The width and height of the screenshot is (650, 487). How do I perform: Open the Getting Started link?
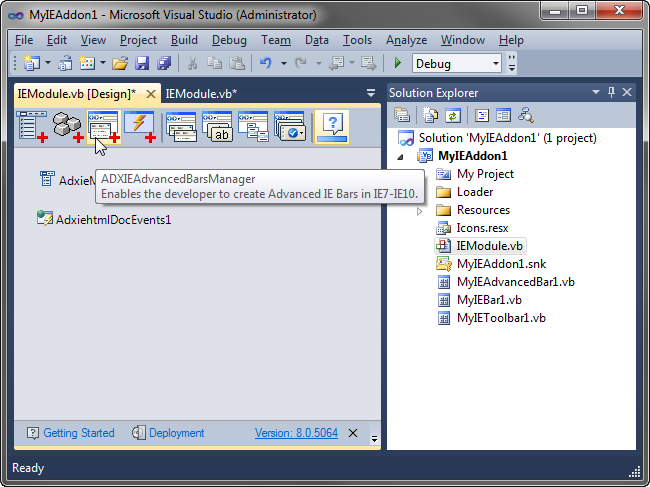pyautogui.click(x=79, y=433)
